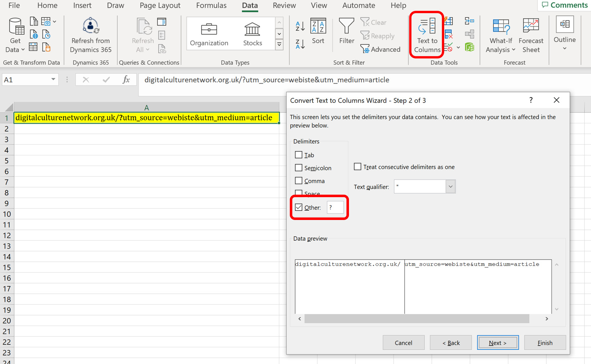The width and height of the screenshot is (591, 364).
Task: Uncheck the Other delimiter option
Action: (298, 207)
